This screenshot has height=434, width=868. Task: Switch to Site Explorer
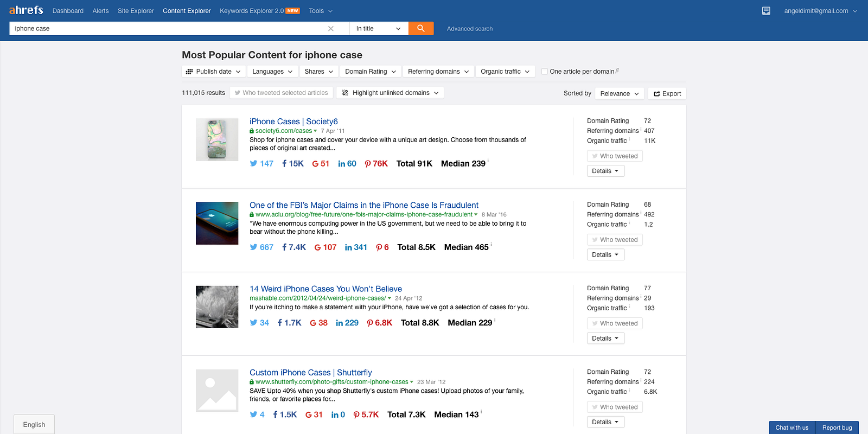click(x=136, y=11)
